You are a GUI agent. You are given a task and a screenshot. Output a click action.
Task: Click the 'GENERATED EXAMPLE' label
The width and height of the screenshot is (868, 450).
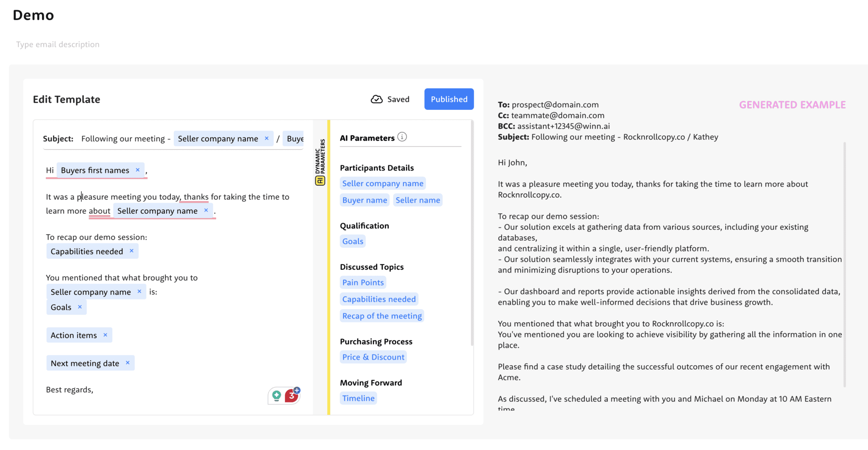click(x=793, y=105)
